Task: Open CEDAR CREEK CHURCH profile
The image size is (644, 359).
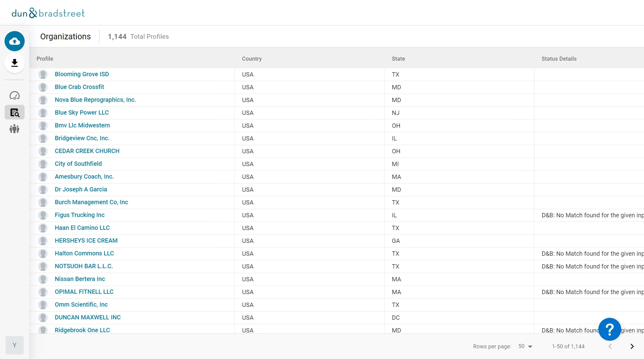Action: click(87, 151)
